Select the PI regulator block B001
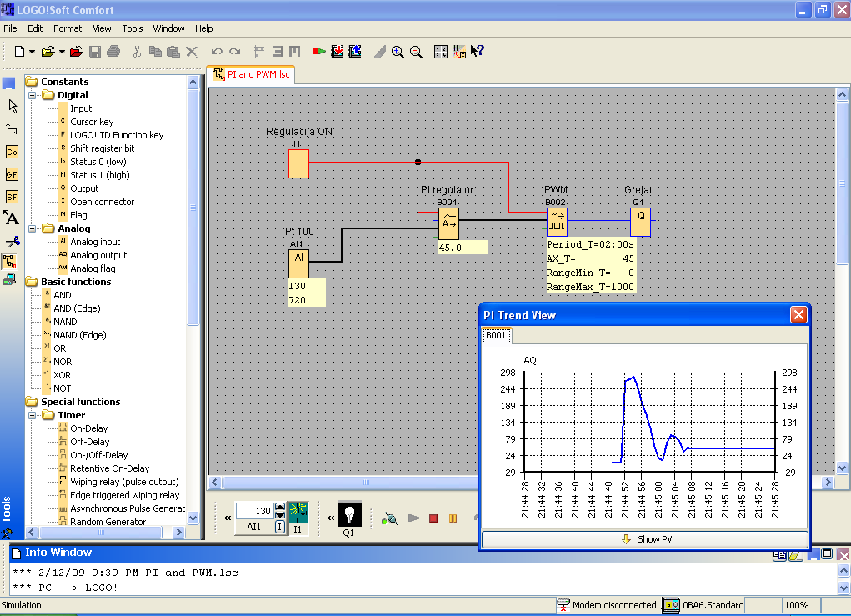 click(x=448, y=223)
